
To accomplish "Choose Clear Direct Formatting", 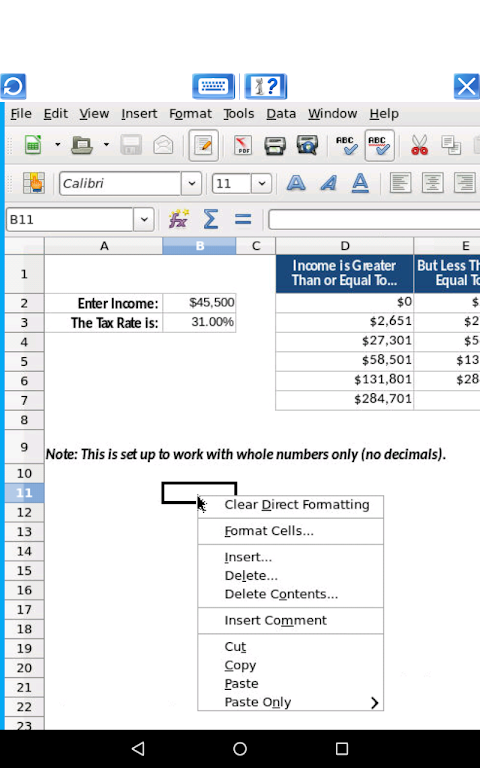I will pos(290,505).
